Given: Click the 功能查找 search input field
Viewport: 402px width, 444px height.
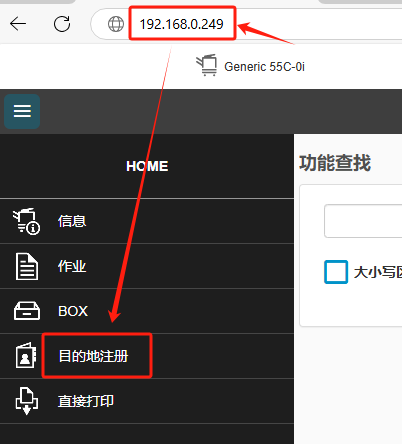Looking at the screenshot, I should [x=363, y=221].
